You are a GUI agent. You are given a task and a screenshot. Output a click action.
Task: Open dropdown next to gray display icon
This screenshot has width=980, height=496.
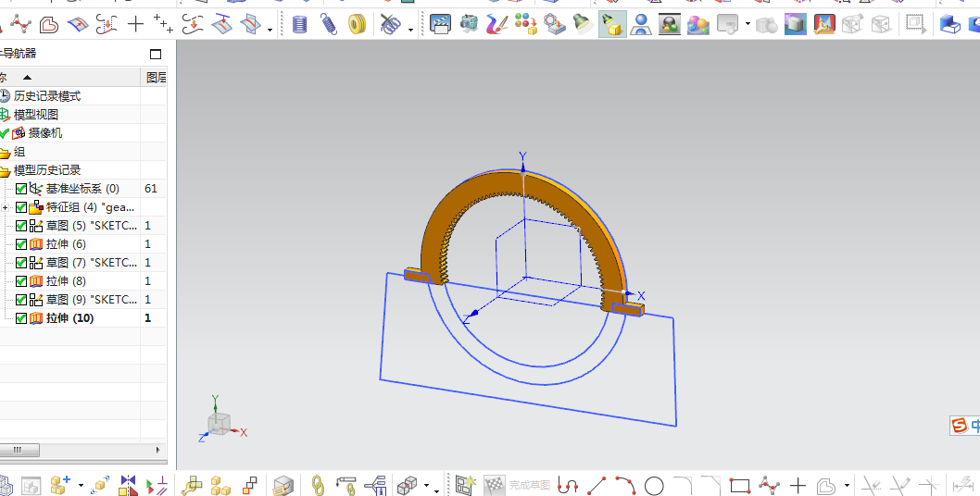(x=748, y=25)
